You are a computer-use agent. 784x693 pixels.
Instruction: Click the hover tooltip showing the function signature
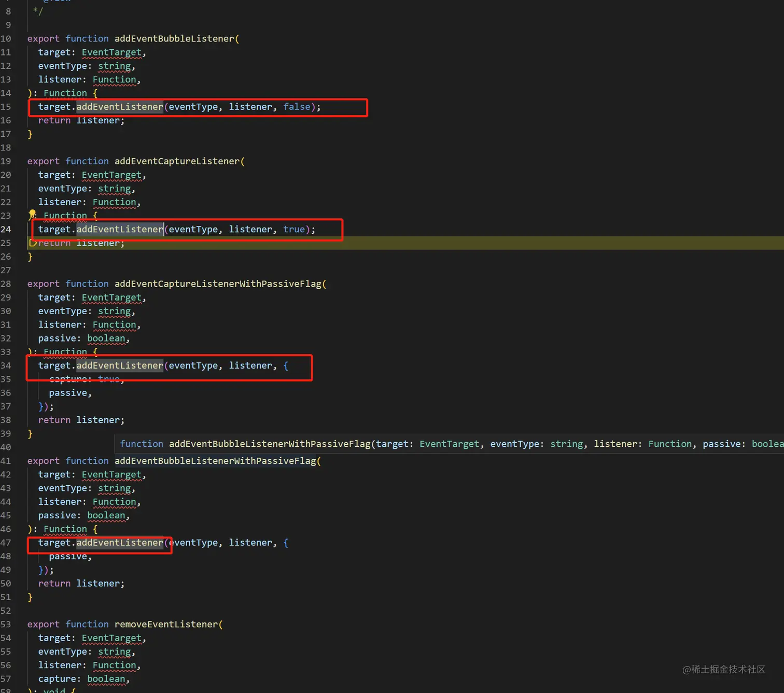pyautogui.click(x=449, y=444)
